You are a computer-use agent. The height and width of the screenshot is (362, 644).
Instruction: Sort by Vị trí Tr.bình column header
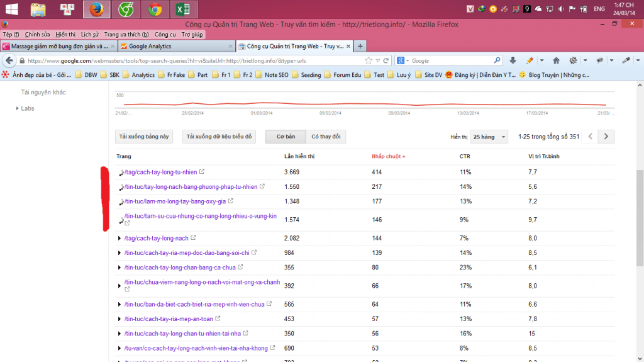point(544,156)
